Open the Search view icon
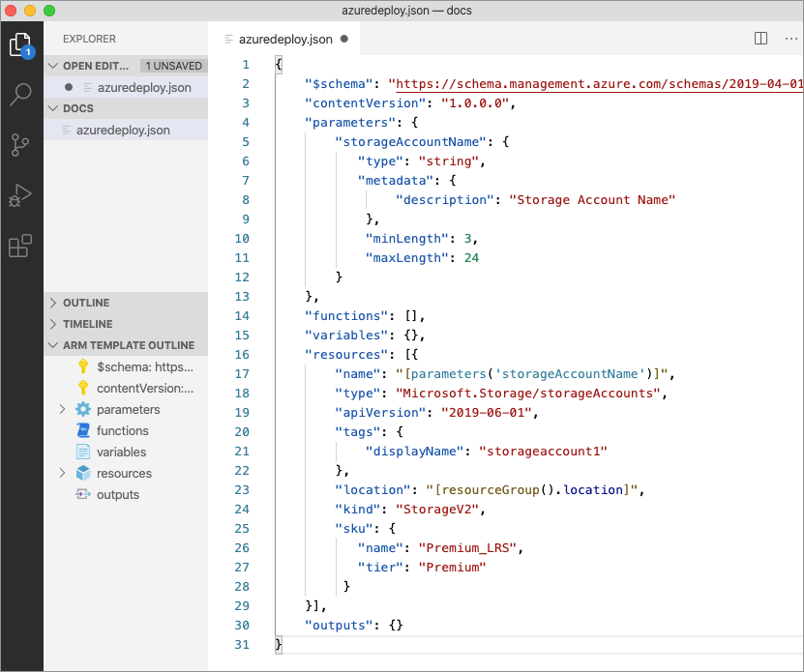 point(20,95)
